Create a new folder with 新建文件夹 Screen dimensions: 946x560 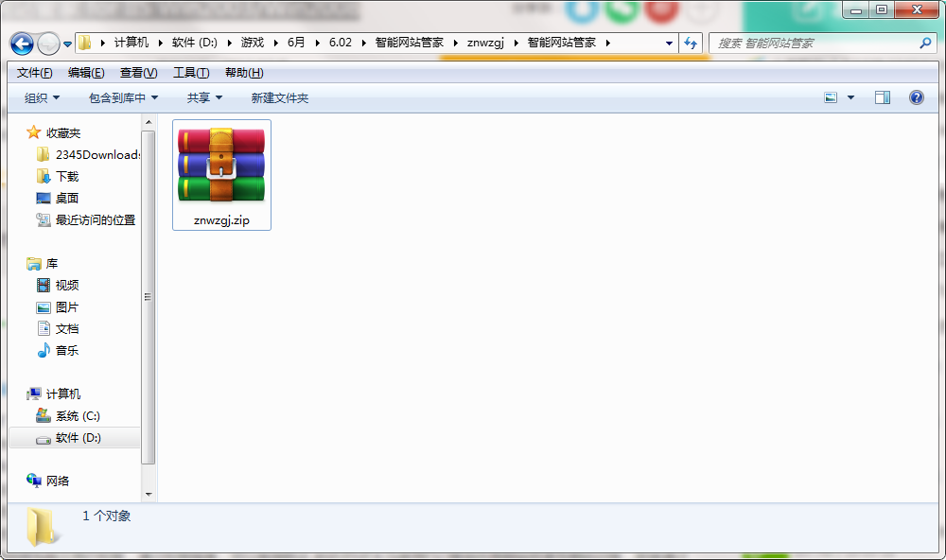(279, 97)
